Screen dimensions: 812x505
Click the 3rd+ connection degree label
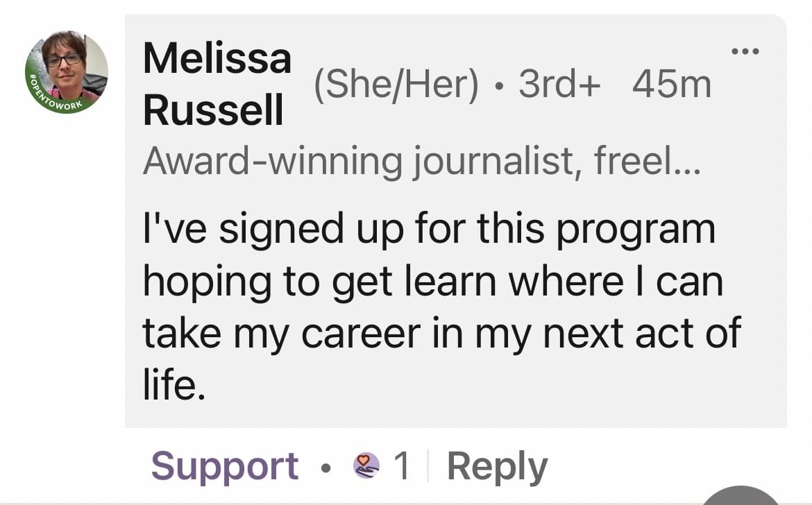pos(559,85)
